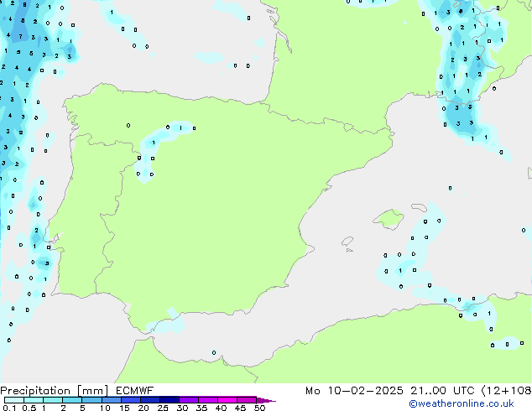This screenshot has height=411, width=532.
Task: Click the legend label "40"
Action: pyautogui.click(x=221, y=408)
